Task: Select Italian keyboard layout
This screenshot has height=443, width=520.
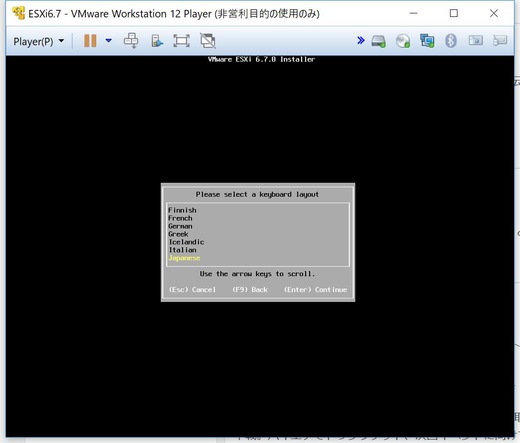Action: (182, 250)
